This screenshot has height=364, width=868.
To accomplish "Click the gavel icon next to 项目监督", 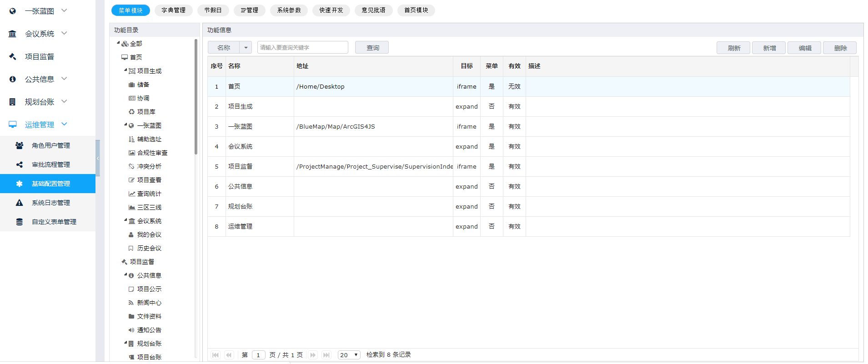I will click(13, 56).
